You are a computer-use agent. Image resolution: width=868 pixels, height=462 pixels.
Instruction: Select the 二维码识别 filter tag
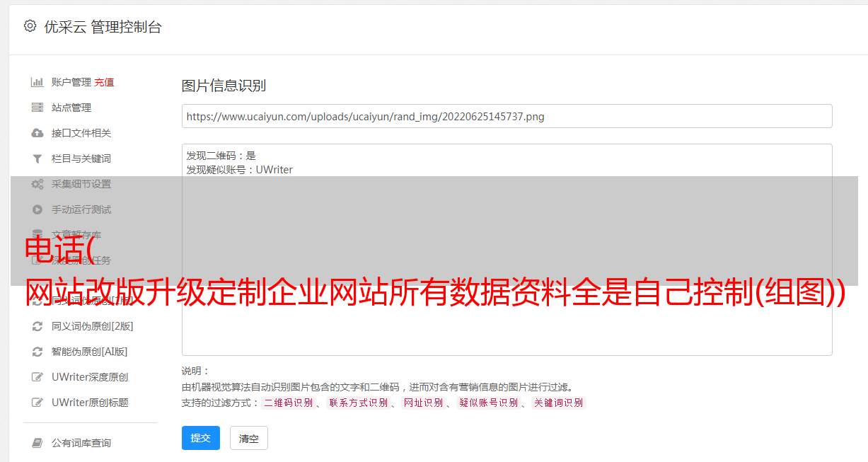[x=289, y=403]
